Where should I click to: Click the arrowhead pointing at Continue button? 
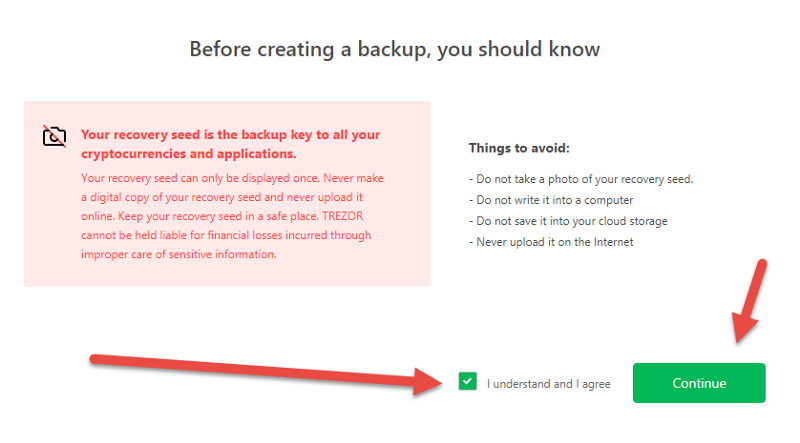pos(744,328)
